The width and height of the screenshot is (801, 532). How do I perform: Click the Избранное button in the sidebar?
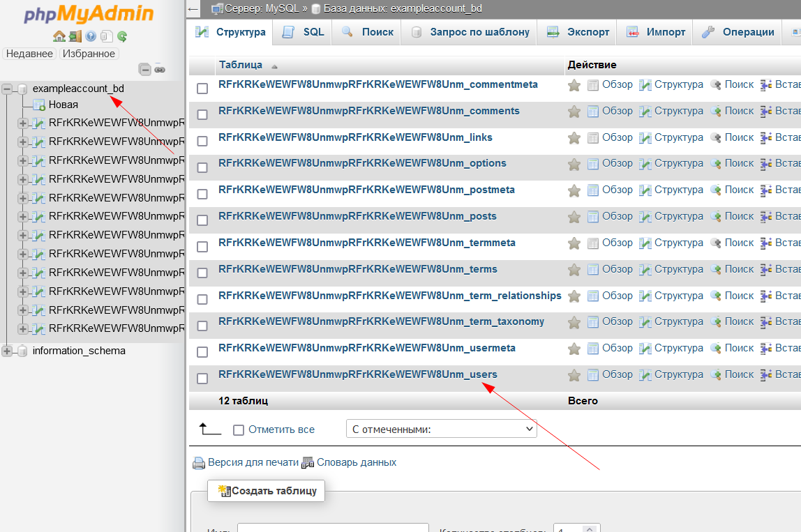(x=89, y=54)
